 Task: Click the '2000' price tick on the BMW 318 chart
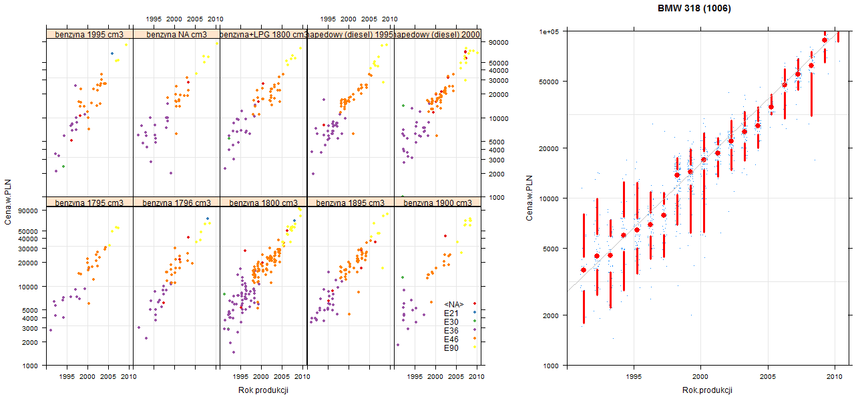pos(551,315)
